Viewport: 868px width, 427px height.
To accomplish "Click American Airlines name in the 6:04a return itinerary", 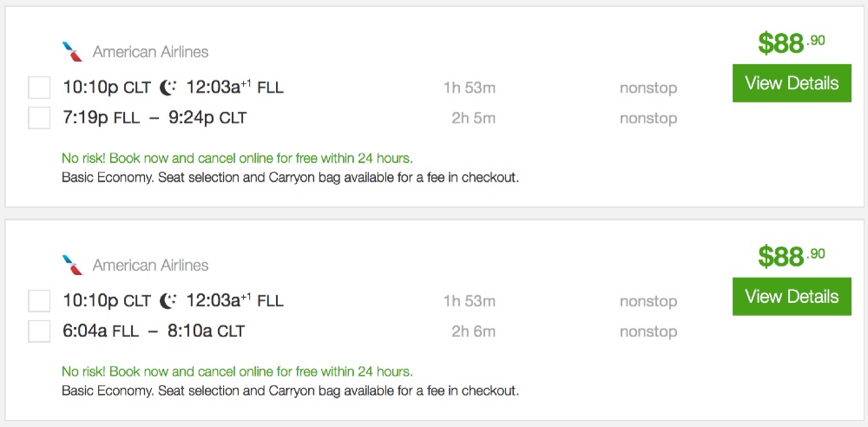I will click(150, 265).
